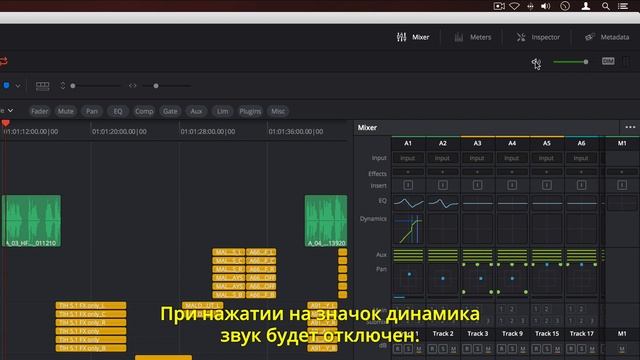Image resolution: width=640 pixels, height=360 pixels.
Task: Click the blue marker flag icon
Action: (x=7, y=85)
